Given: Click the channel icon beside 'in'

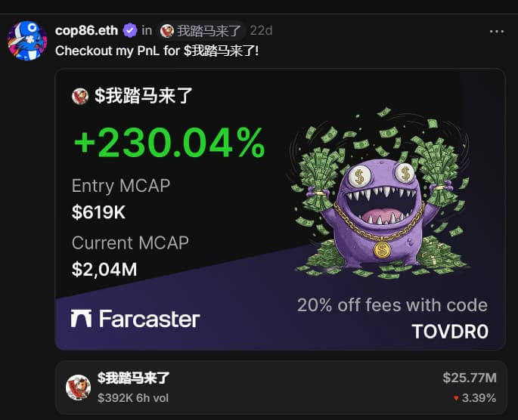Looking at the screenshot, I should click(x=167, y=31).
